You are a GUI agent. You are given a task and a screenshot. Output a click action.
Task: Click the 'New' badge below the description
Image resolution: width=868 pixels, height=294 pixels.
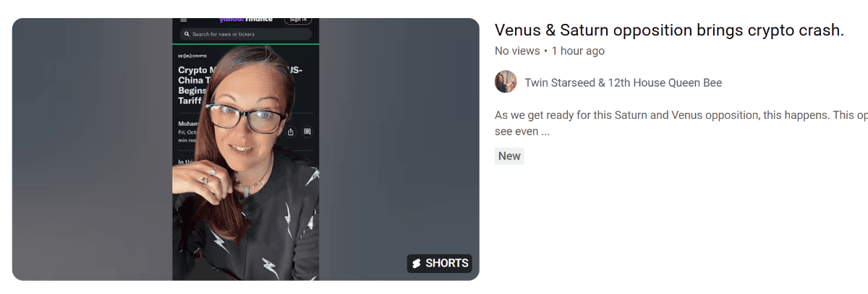[x=509, y=156]
